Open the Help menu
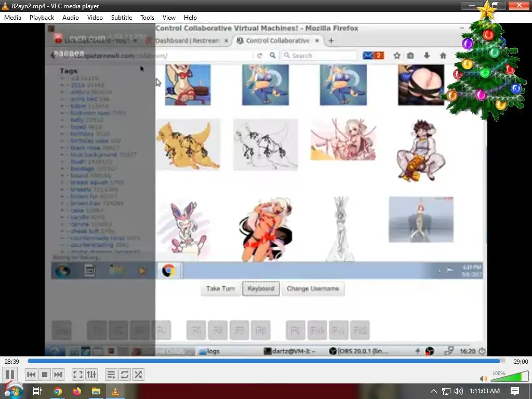The height and width of the screenshot is (399, 532). [190, 18]
